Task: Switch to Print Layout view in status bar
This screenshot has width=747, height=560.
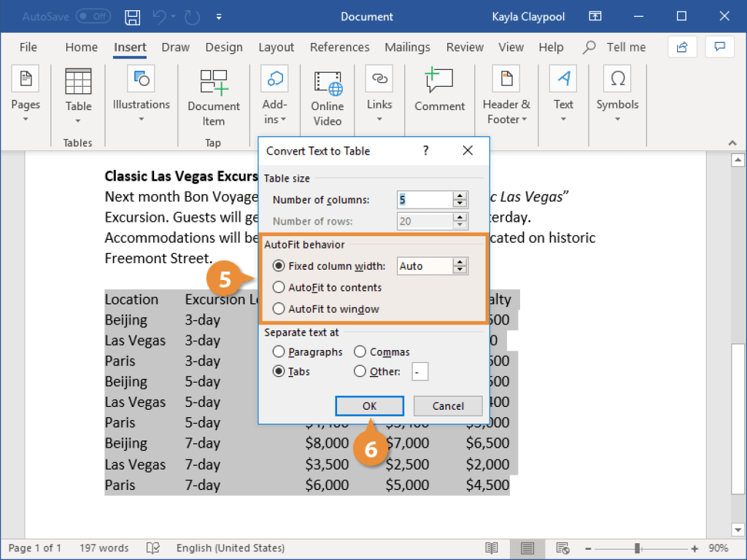Action: (x=527, y=548)
